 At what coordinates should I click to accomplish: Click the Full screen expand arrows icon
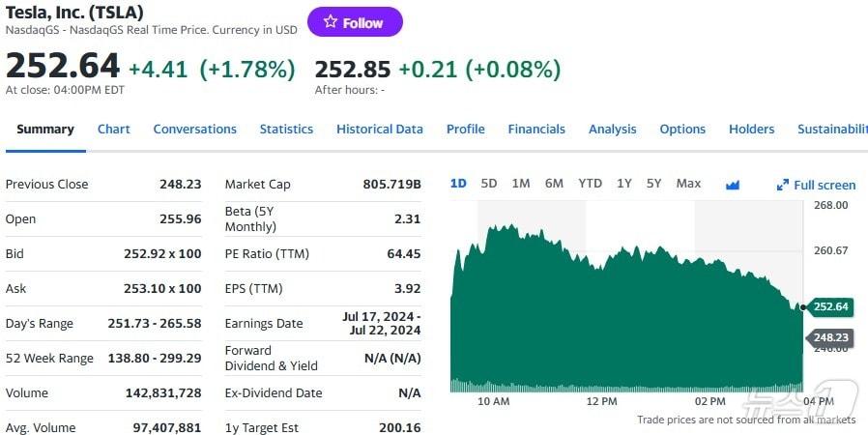coord(783,185)
